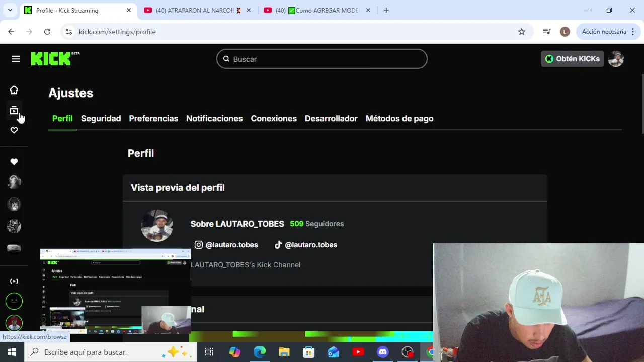Launch Copilot from the taskbar
Screen dimensions: 644x362
coord(235,352)
